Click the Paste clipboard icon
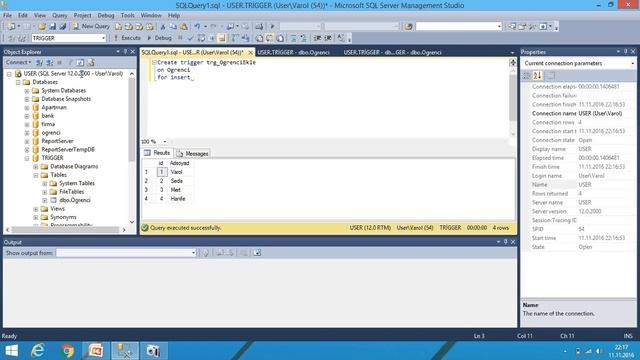The image size is (640, 360). (184, 26)
